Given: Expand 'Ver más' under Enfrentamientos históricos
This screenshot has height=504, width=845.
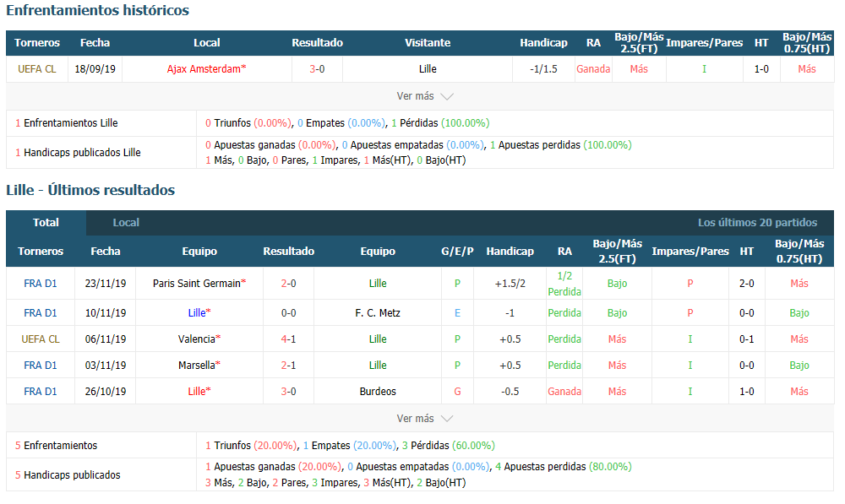Looking at the screenshot, I should pos(425,96).
